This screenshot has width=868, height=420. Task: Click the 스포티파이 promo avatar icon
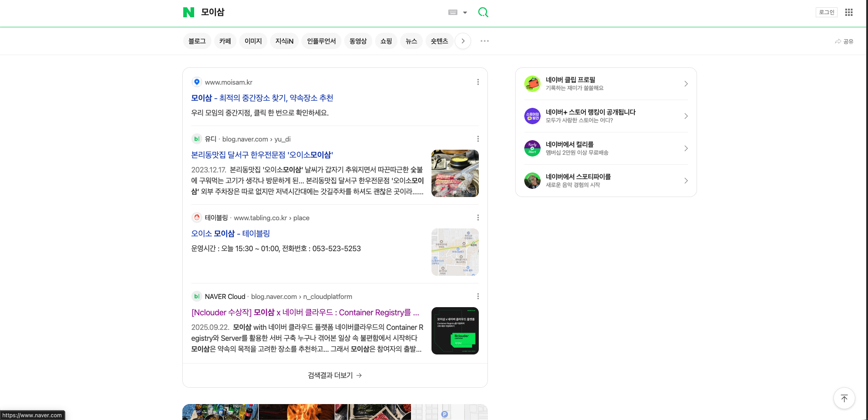click(x=532, y=181)
